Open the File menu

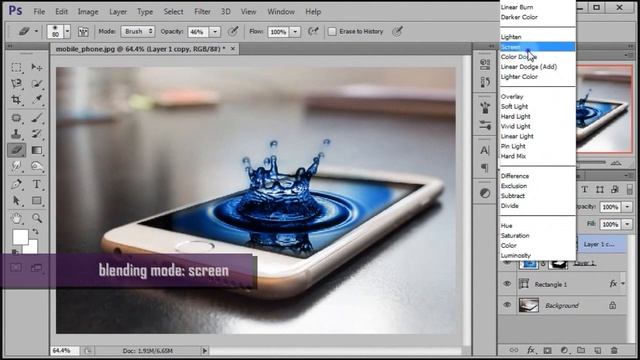(39, 12)
